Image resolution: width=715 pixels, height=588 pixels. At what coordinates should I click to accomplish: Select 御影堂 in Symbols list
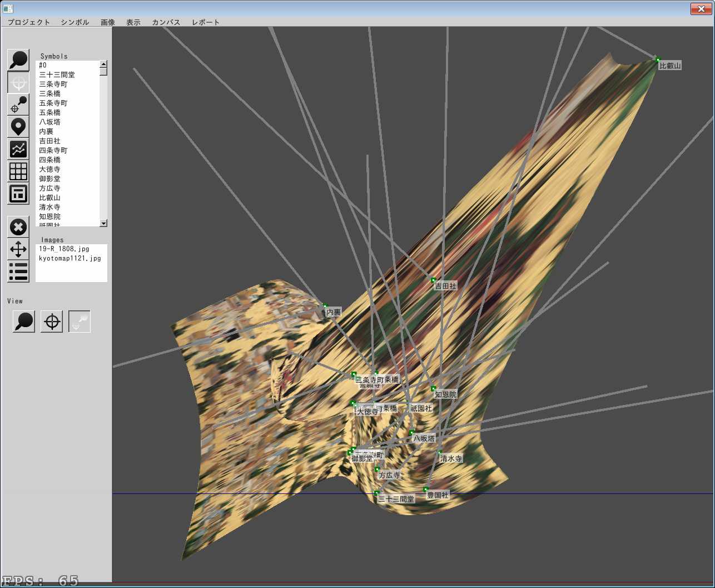pos(49,179)
